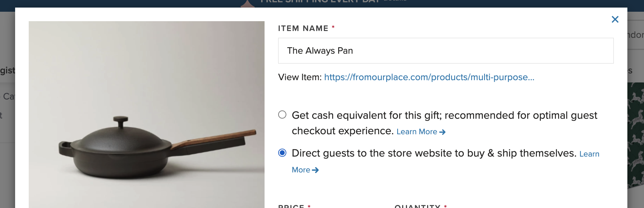The width and height of the screenshot is (644, 208).
Task: Open the 'Learn' link after 'ship themselves'
Action: [x=589, y=154]
